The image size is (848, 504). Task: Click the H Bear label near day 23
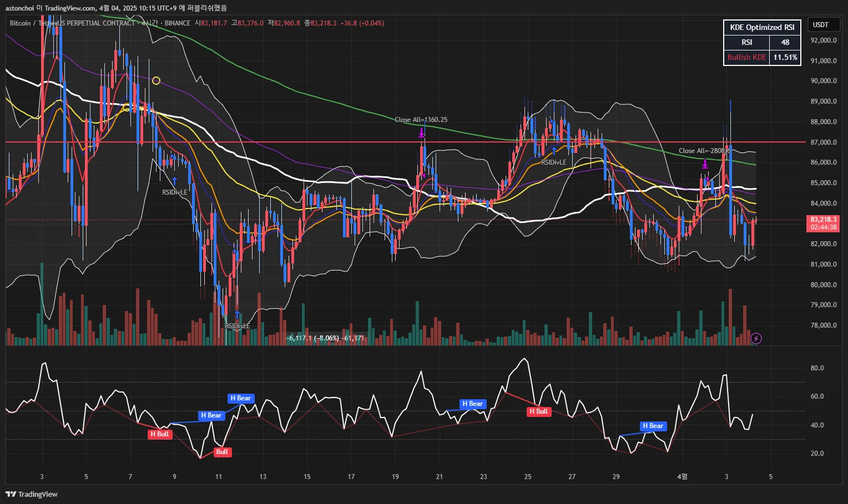coord(473,404)
